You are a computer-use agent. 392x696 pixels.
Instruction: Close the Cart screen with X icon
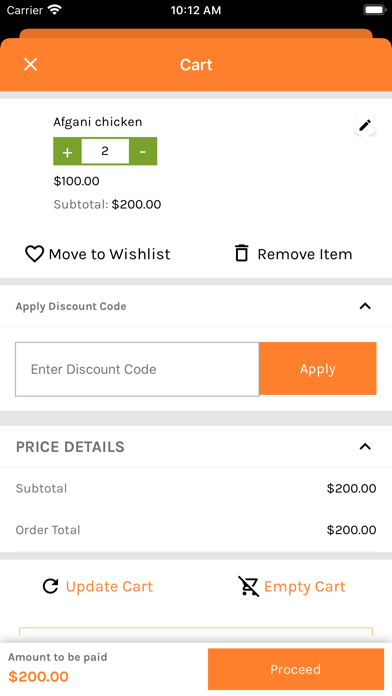coord(31,64)
